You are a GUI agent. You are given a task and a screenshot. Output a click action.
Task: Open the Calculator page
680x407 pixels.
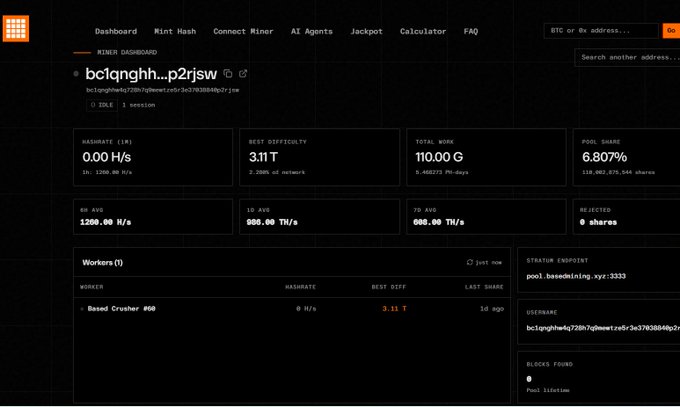(x=423, y=31)
